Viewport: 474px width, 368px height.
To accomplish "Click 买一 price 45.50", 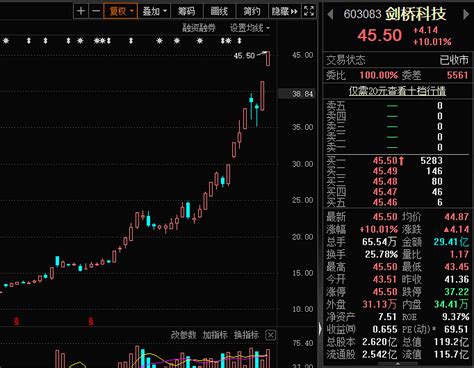I will click(x=385, y=161).
